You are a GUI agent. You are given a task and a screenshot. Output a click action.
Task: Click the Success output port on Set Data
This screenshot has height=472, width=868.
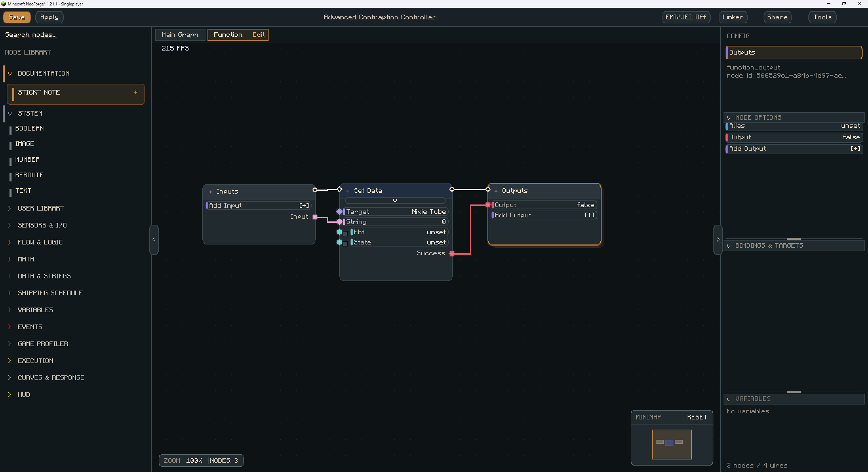pyautogui.click(x=452, y=253)
